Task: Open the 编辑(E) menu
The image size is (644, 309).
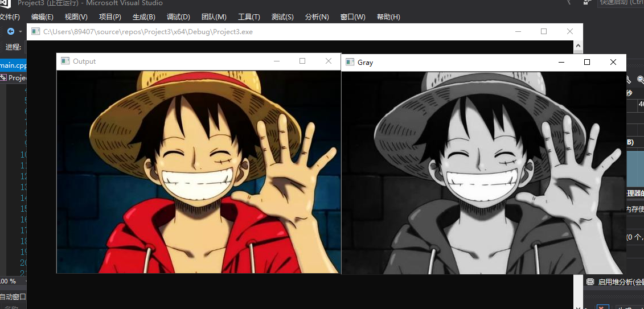Action: point(42,17)
